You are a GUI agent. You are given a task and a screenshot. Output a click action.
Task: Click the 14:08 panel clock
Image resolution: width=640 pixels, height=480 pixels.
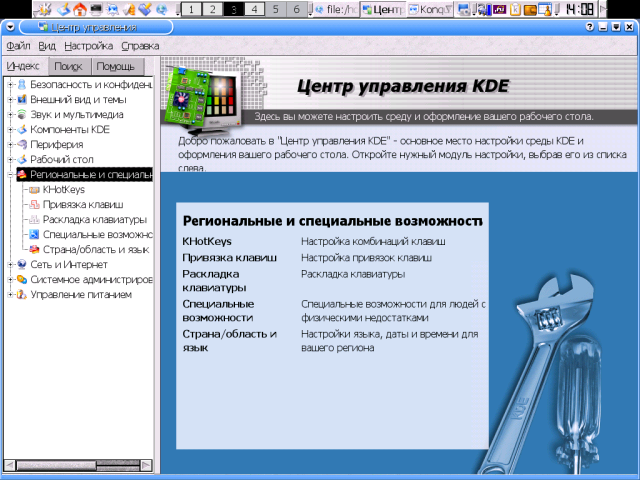point(580,9)
